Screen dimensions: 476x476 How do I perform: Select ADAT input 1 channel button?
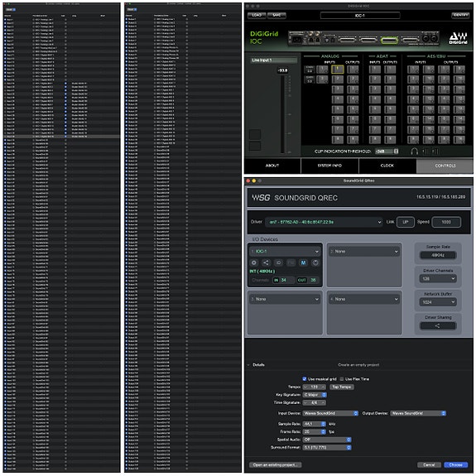point(375,70)
